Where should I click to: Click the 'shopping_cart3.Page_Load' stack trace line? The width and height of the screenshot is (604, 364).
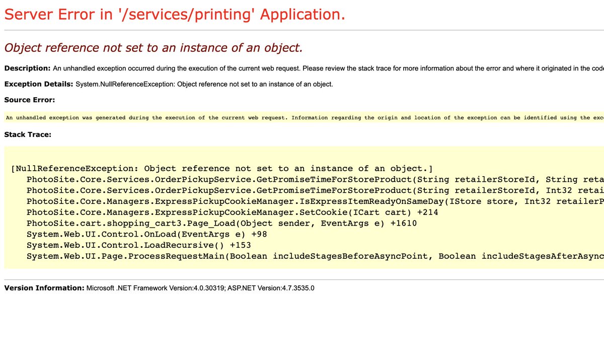click(x=221, y=223)
